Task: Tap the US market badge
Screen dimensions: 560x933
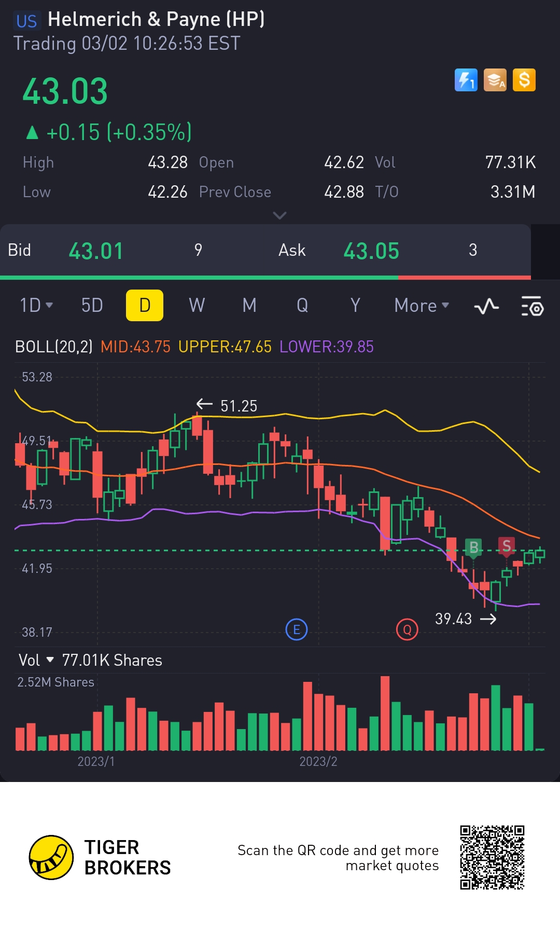Action: click(x=26, y=21)
